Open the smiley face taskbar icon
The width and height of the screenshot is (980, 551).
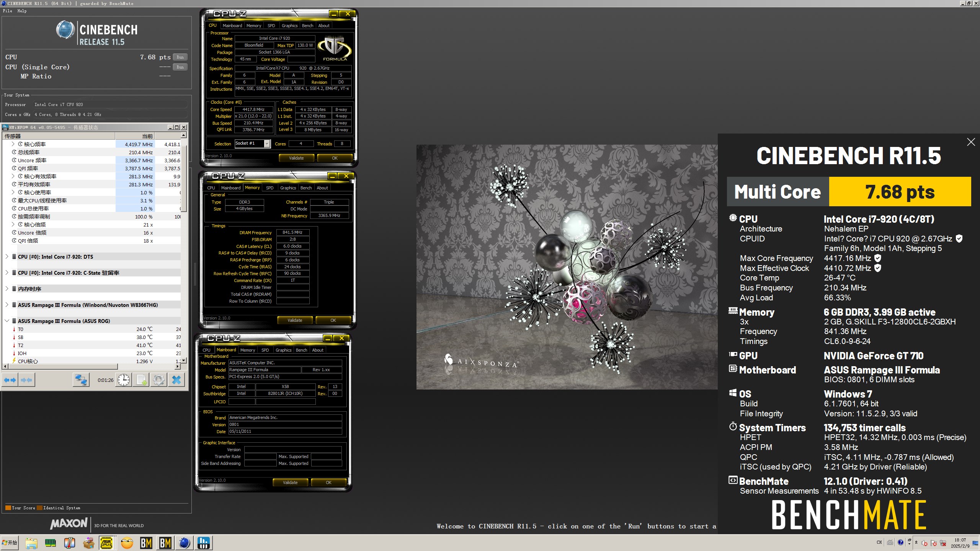click(127, 543)
